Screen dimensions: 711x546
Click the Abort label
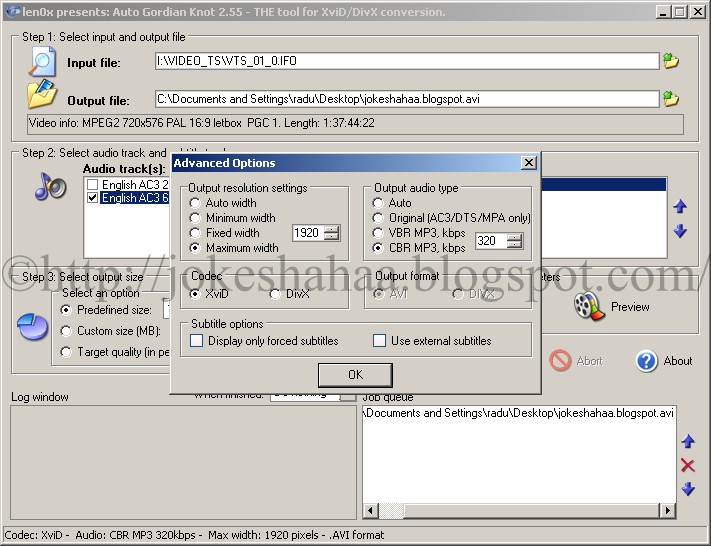[589, 361]
